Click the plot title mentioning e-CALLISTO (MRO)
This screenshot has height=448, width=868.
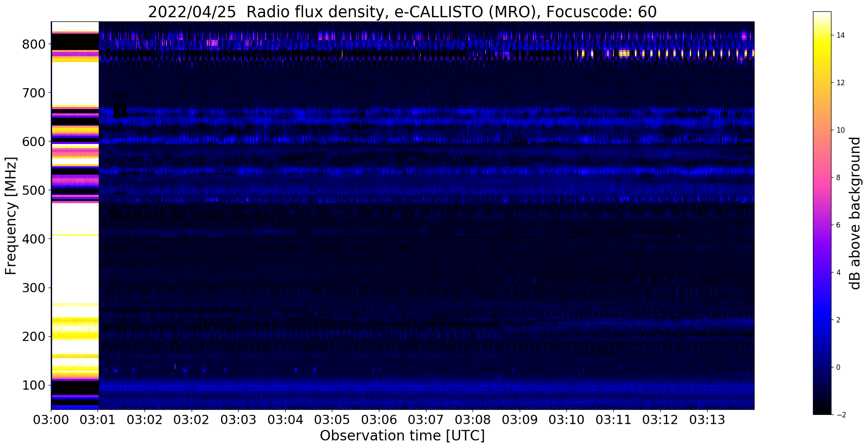click(402, 12)
